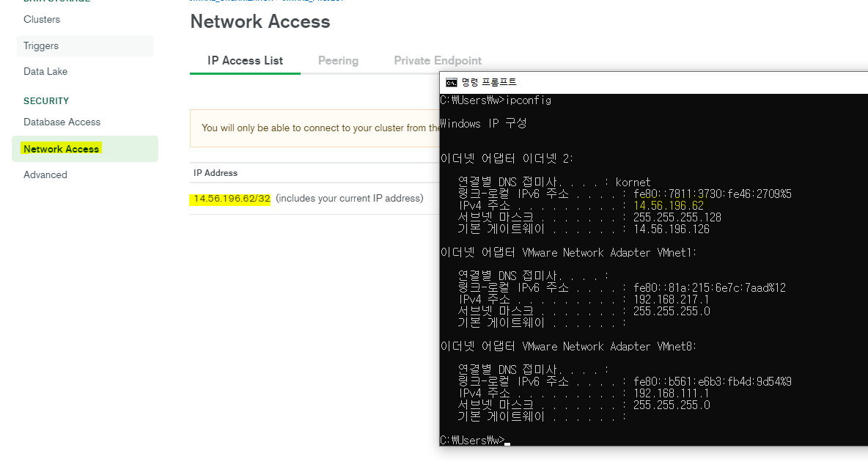Open Database Access under Security

62,122
